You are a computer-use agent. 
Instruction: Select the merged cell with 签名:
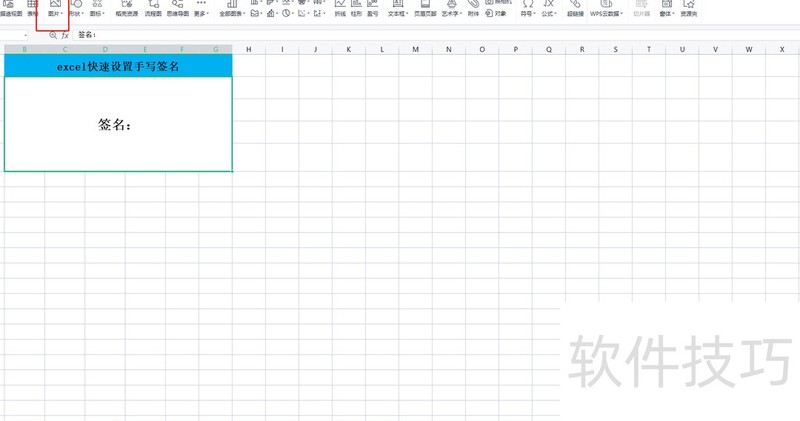click(118, 124)
